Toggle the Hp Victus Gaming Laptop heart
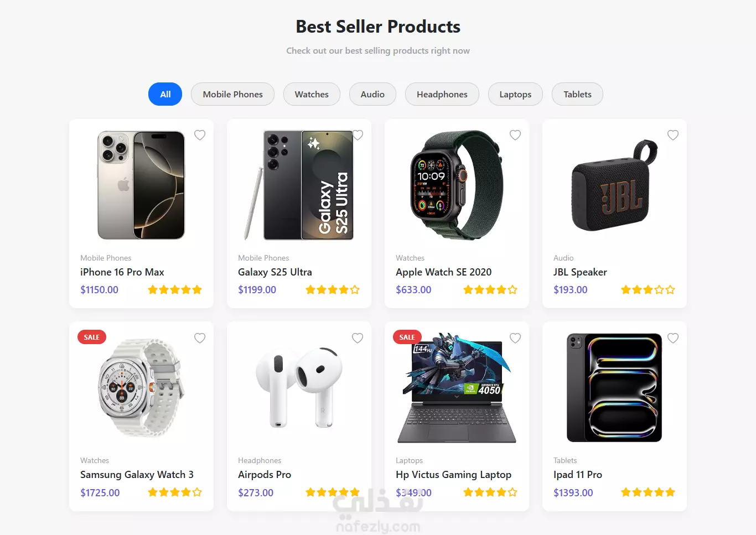Screen dimensions: 756x535 (x=515, y=338)
